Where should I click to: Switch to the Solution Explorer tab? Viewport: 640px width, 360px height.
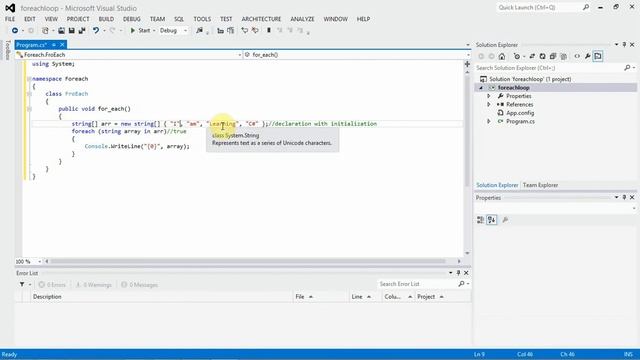tap(497, 185)
